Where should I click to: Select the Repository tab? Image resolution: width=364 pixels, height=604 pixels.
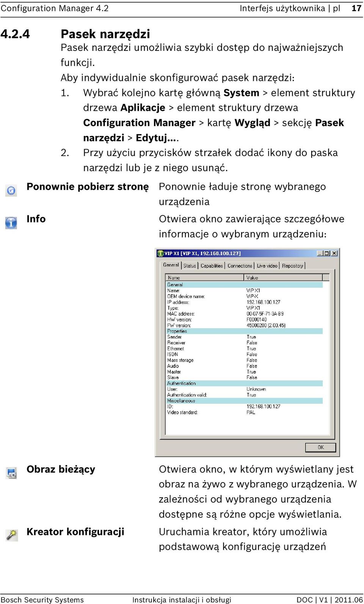292,266
